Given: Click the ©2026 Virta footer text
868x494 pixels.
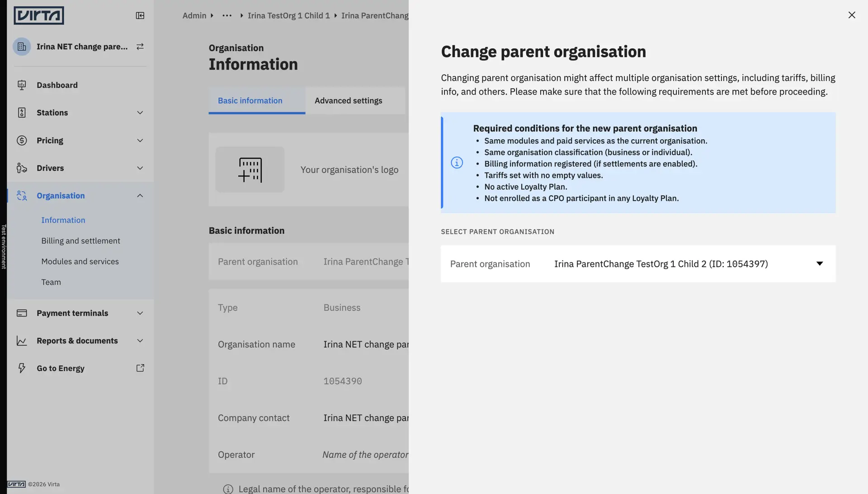Looking at the screenshot, I should pos(44,484).
